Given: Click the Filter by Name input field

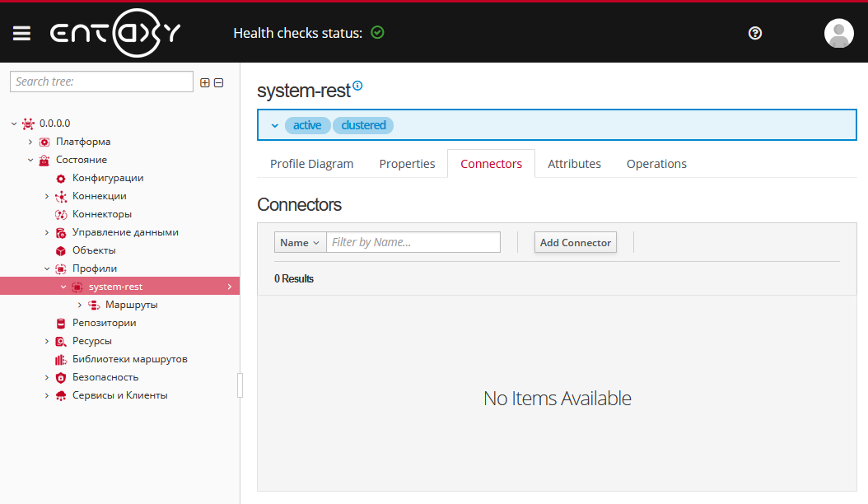Looking at the screenshot, I should pos(413,242).
